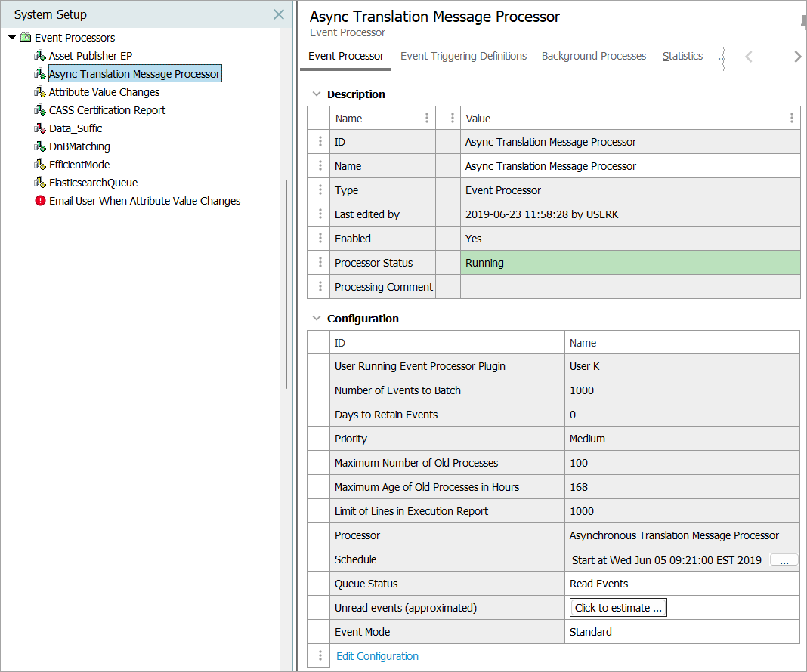Image resolution: width=807 pixels, height=672 pixels.
Task: Click the DnBMatching processor icon
Action: pyautogui.click(x=40, y=146)
